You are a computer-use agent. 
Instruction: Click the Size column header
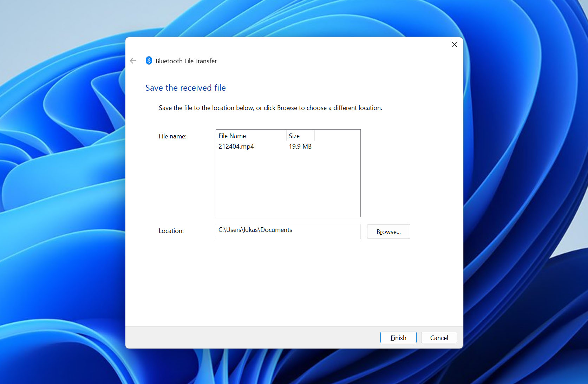point(294,136)
